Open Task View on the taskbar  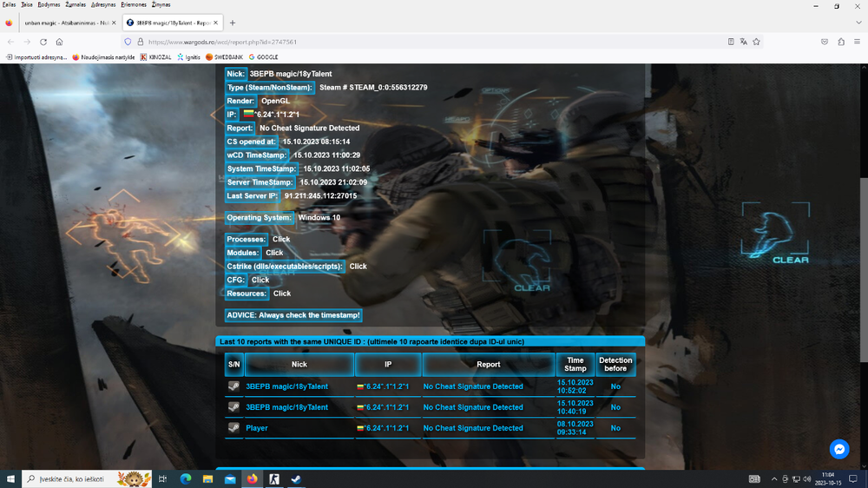(163, 479)
